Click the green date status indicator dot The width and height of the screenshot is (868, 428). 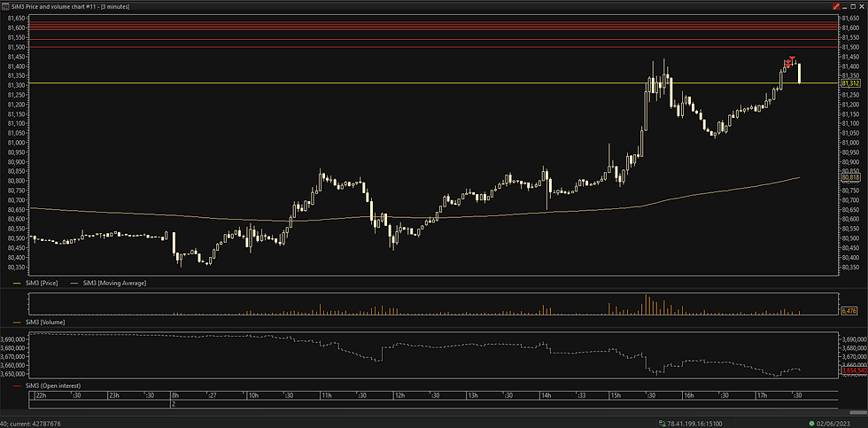point(811,424)
